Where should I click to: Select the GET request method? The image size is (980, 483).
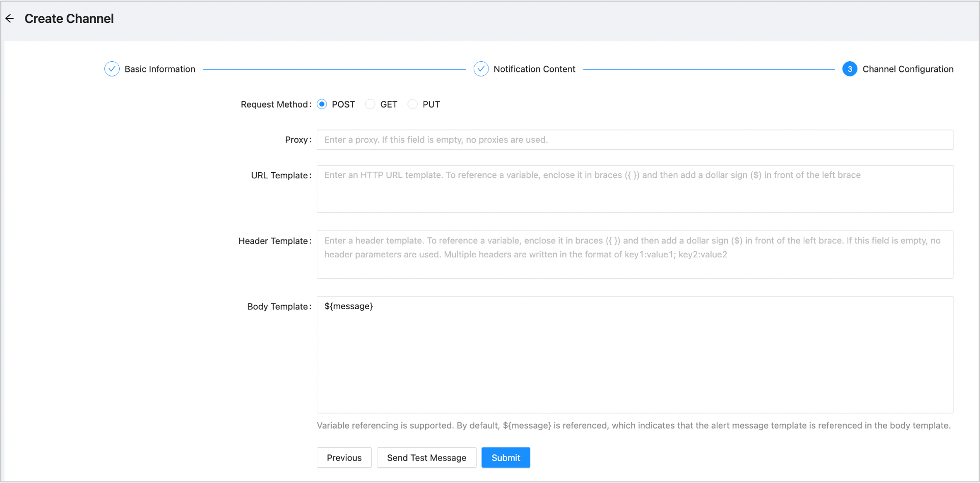click(x=370, y=104)
